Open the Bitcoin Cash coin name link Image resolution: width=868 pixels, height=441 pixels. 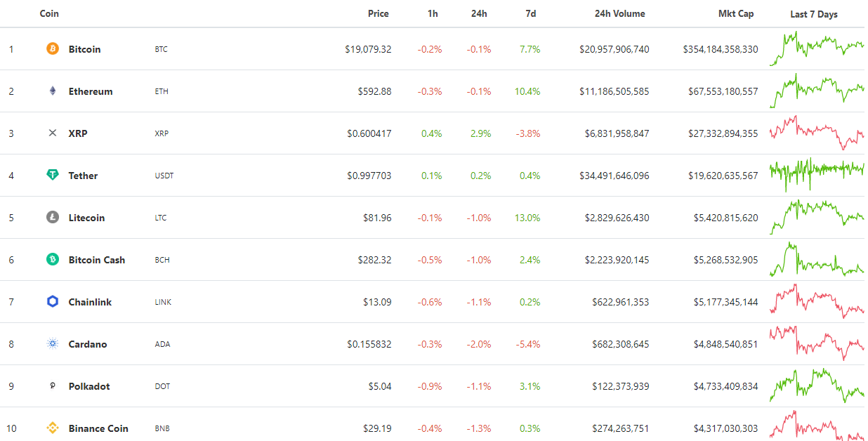click(x=97, y=260)
